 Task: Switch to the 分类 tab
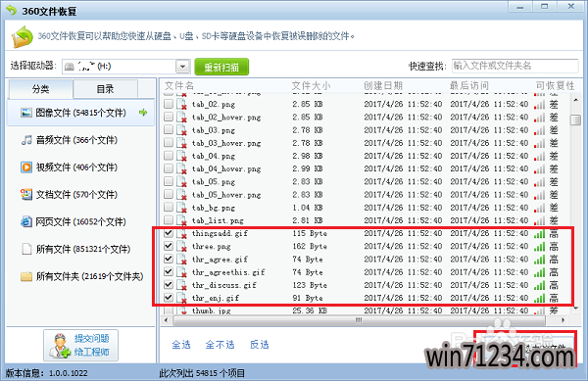click(40, 89)
